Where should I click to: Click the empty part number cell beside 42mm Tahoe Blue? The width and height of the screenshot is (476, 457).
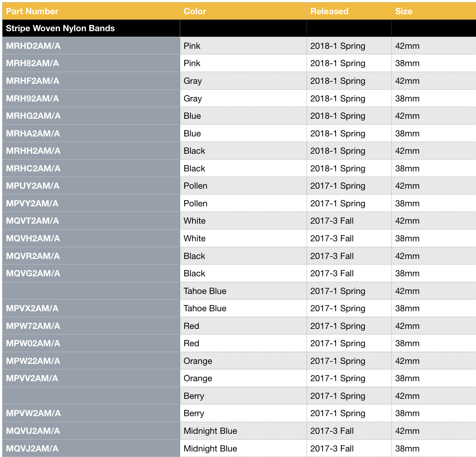point(91,291)
